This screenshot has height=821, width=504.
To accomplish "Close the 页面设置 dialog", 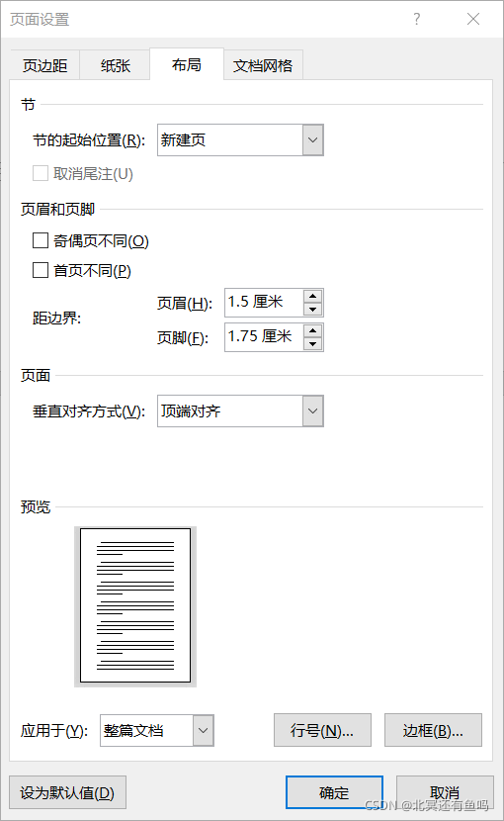I will [473, 20].
